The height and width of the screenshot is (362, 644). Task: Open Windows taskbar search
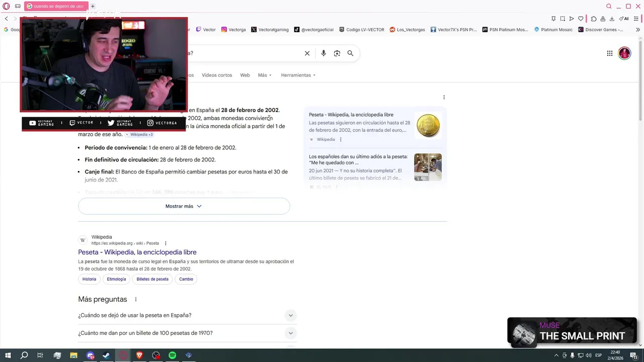coord(24,355)
